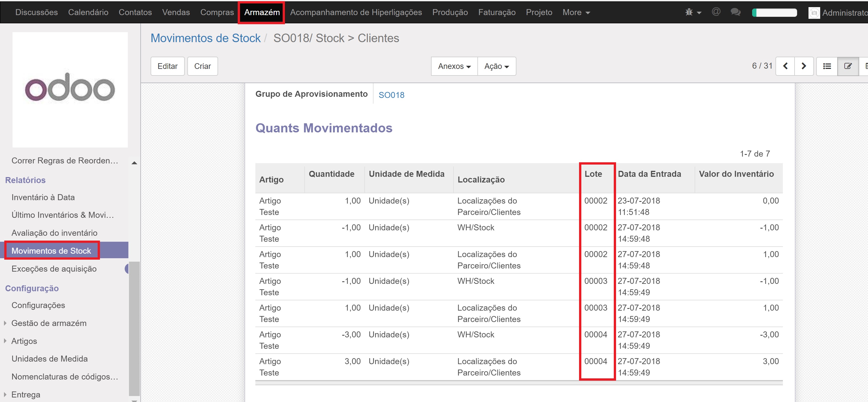Open the Faturação menu
The height and width of the screenshot is (402, 868).
click(497, 13)
